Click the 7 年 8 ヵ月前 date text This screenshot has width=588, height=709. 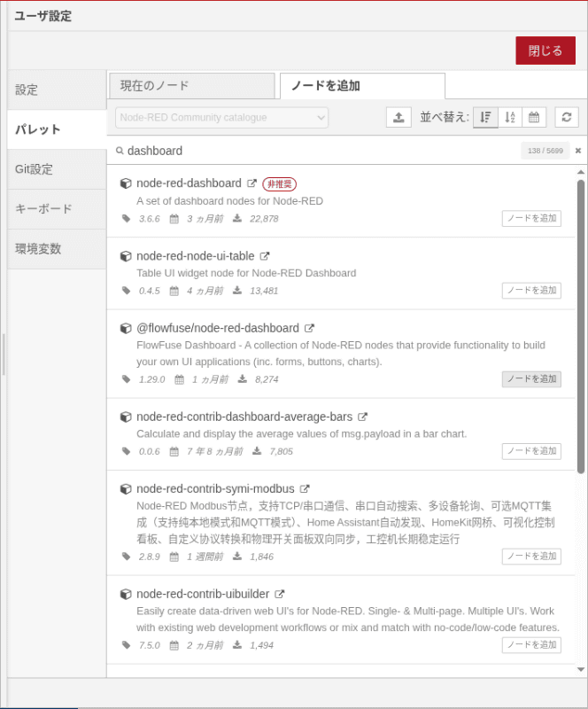coord(214,451)
